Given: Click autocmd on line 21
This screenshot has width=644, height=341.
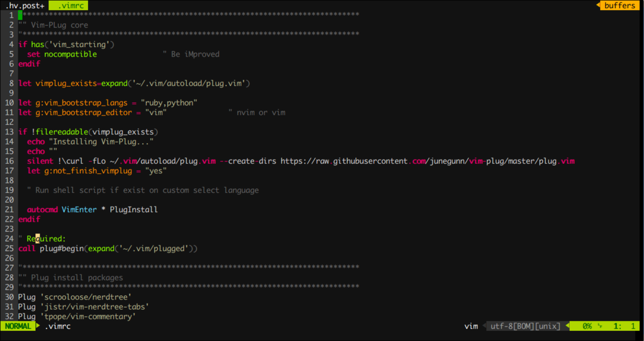Looking at the screenshot, I should pos(42,210).
